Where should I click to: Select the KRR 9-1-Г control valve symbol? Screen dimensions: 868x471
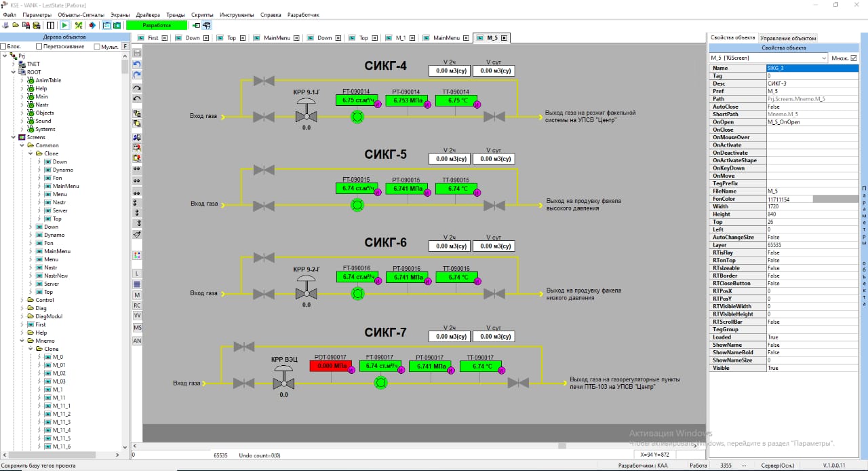click(x=307, y=112)
